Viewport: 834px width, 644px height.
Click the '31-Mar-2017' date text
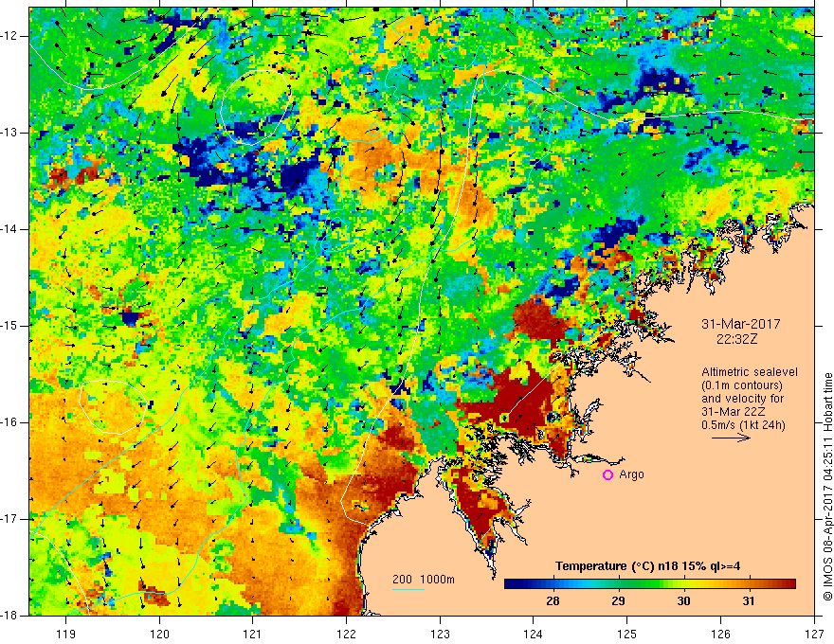[741, 324]
